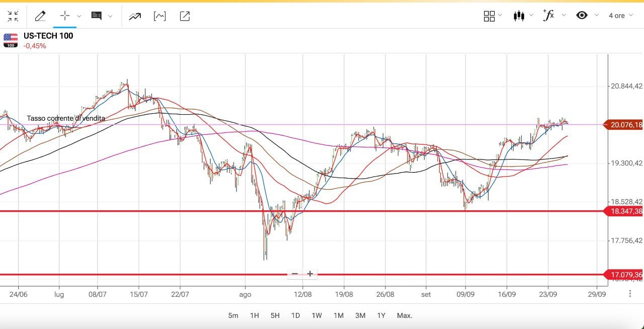
Task: Click the US-TECH 100 flag icon
Action: click(x=10, y=40)
